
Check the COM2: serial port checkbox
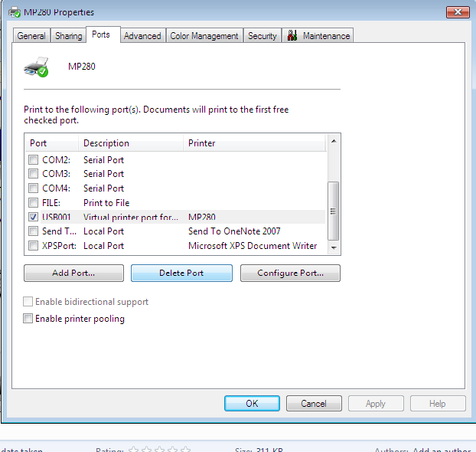(x=33, y=160)
